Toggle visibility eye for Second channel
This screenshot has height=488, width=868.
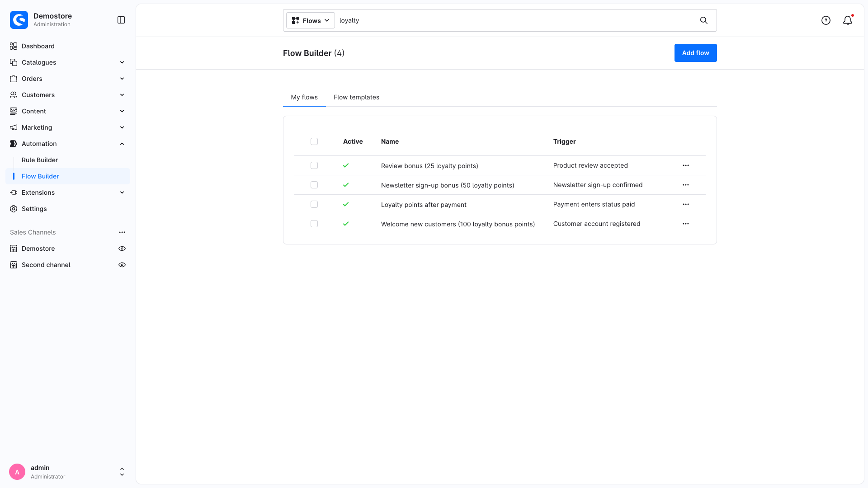click(122, 265)
